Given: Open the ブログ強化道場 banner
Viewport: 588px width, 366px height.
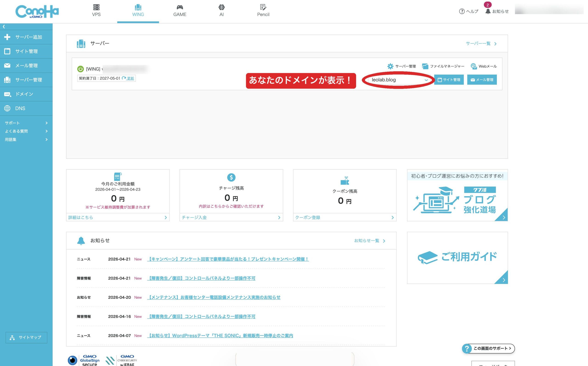Looking at the screenshot, I should (457, 195).
